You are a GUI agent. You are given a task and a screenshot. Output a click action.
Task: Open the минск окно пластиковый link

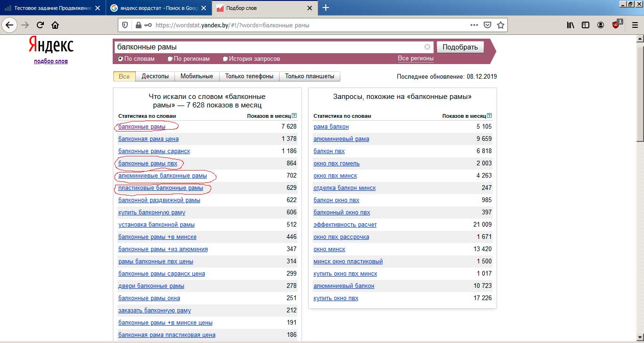pos(348,261)
